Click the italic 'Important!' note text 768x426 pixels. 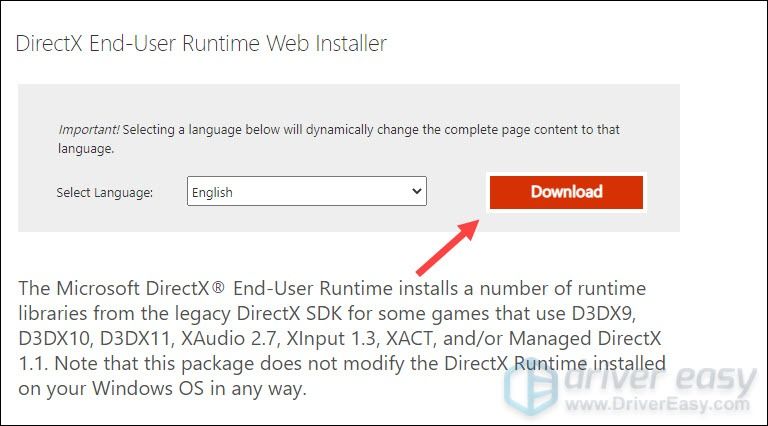(89, 130)
